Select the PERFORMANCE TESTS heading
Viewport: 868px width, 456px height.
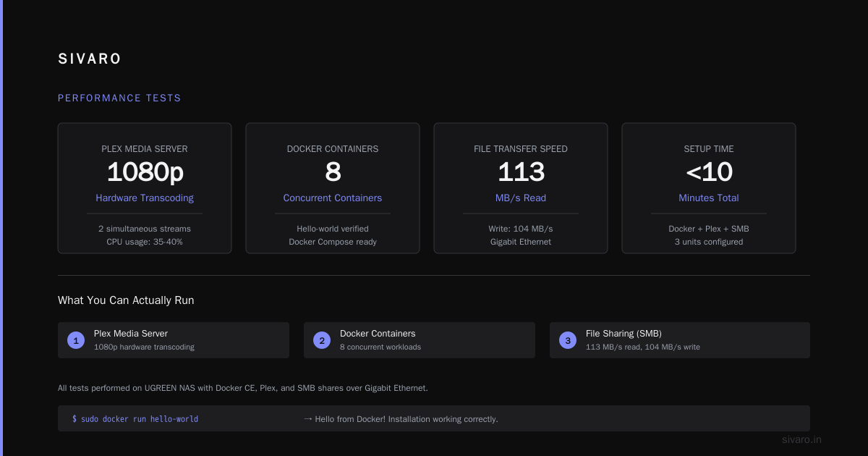[x=119, y=98]
